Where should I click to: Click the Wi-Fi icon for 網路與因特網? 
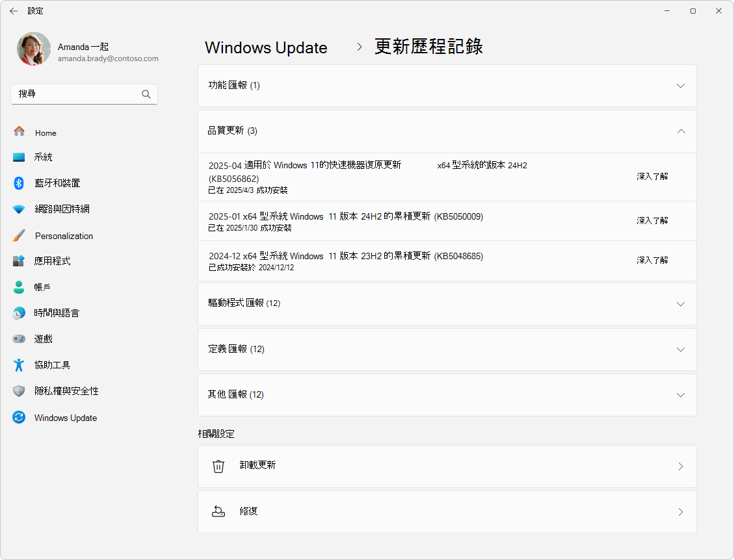[19, 209]
